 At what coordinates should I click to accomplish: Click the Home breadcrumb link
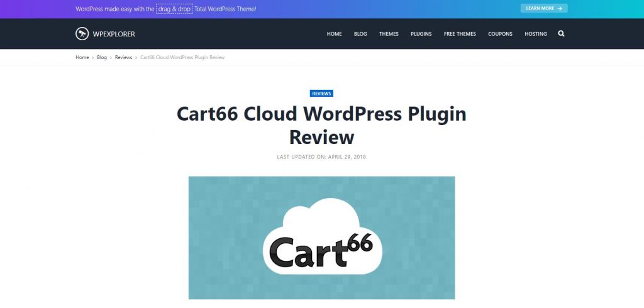pyautogui.click(x=82, y=57)
